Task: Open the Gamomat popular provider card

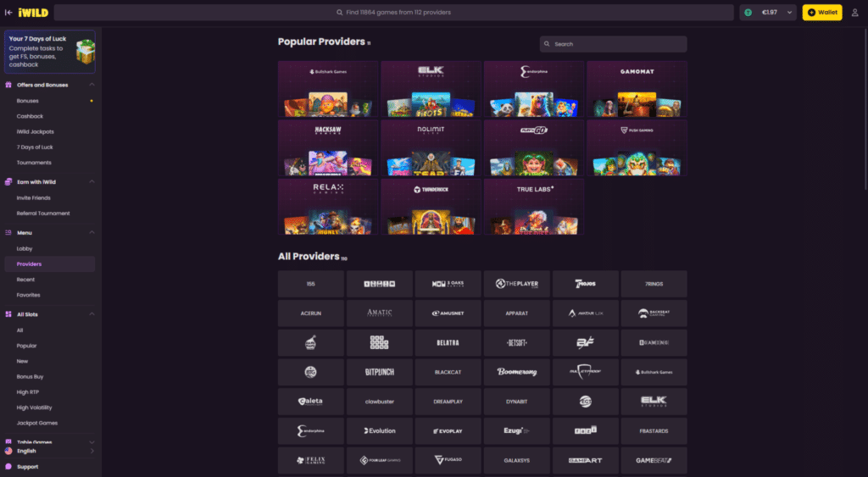Action: [637, 89]
